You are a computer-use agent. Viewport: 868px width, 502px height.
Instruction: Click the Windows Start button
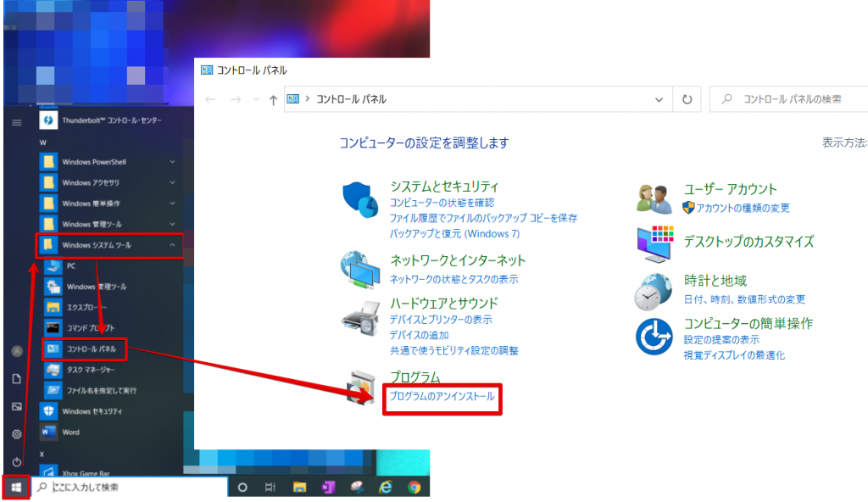16,487
